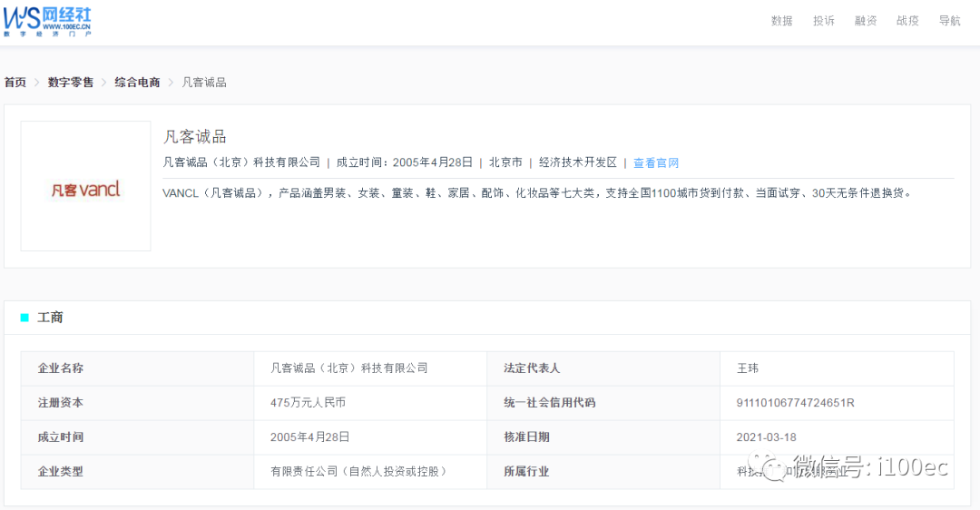The width and height of the screenshot is (980, 510).
Task: Click the 所属行业 table label
Action: click(526, 471)
